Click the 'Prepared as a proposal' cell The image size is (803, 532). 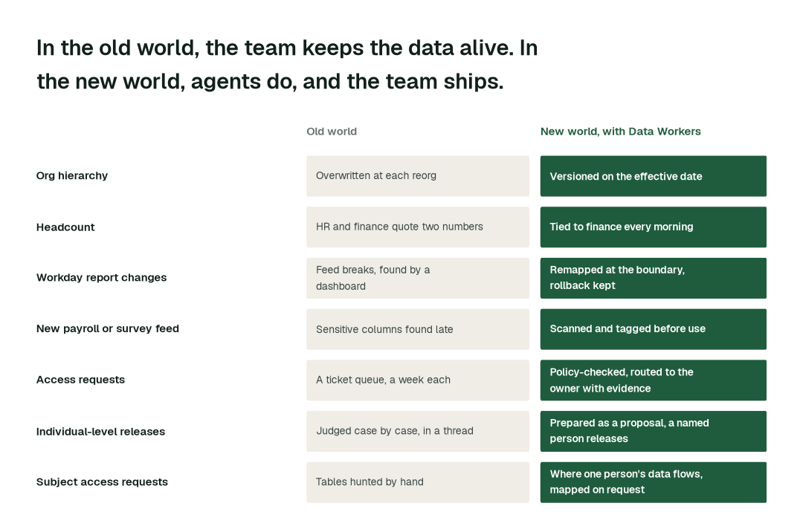[653, 431]
